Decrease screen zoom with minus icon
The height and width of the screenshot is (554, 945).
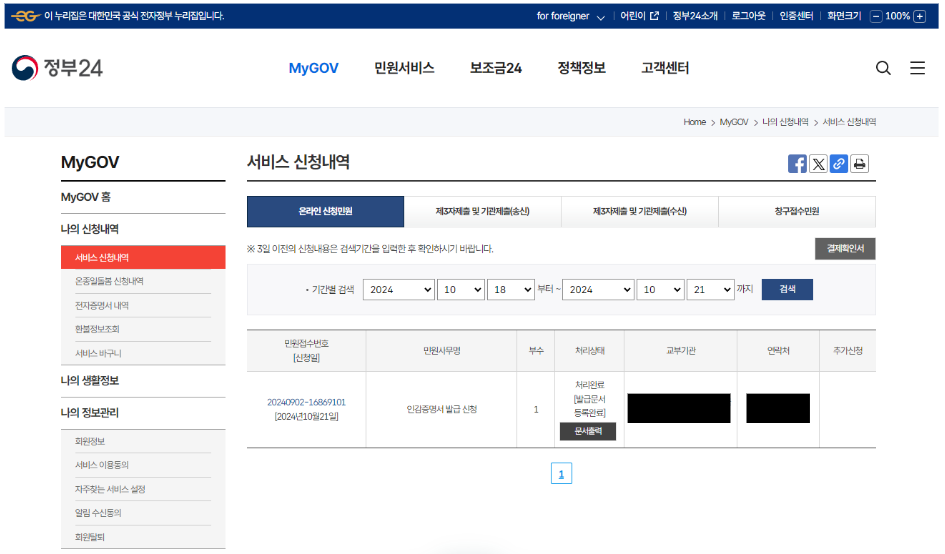tap(876, 16)
